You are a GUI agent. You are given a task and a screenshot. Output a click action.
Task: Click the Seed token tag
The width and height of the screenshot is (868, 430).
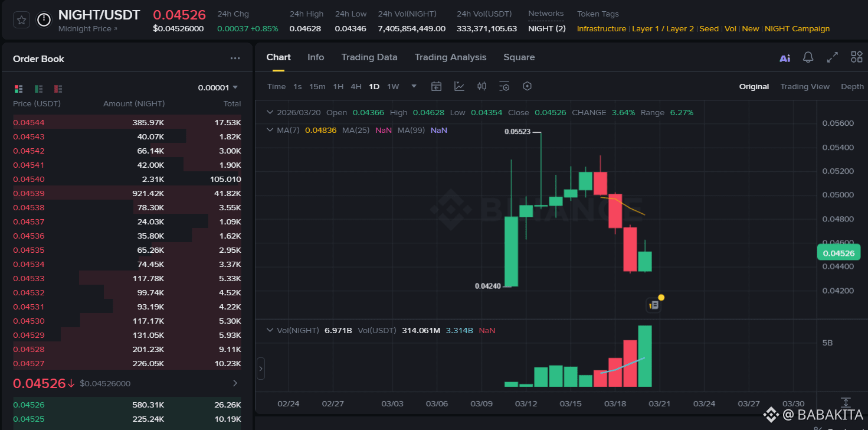(x=709, y=29)
